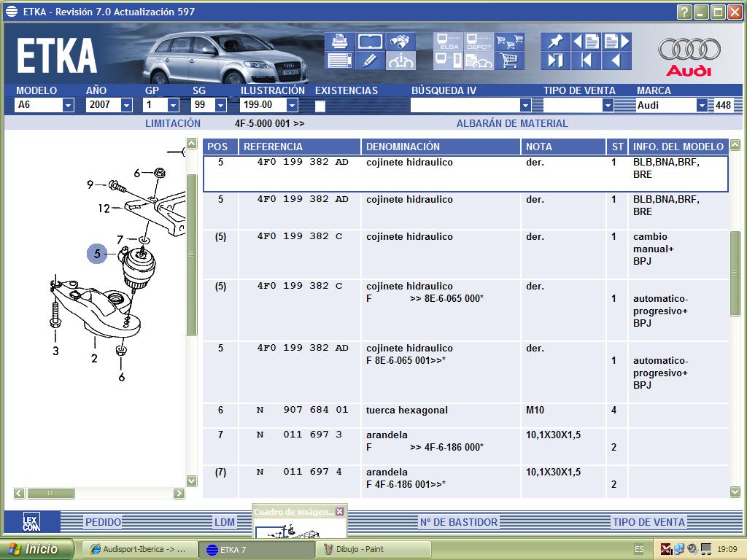Select tuerca hexagonal row

[x=465, y=416]
